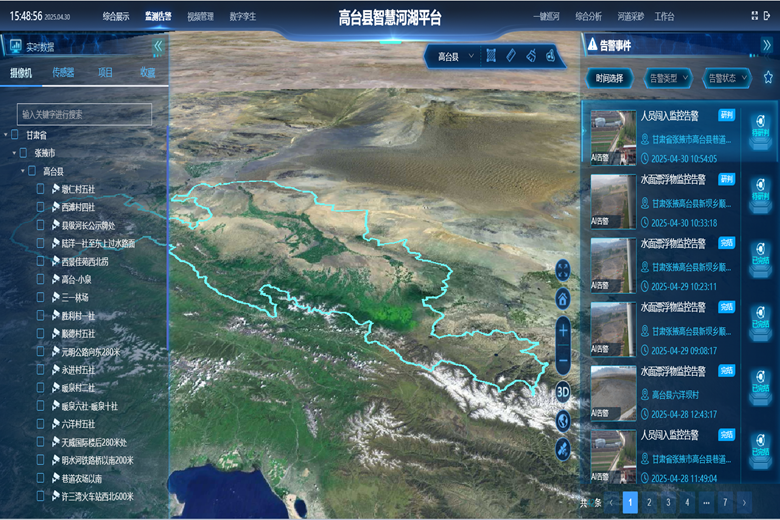Viewport: 780px width, 520px height.
Task: Open the first 人员闯入监控告警 thumbnail
Action: pos(612,138)
